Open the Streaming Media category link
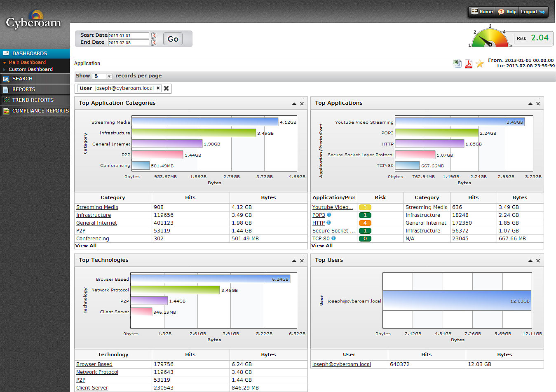Viewport: 556px width, 392px height. [97, 207]
